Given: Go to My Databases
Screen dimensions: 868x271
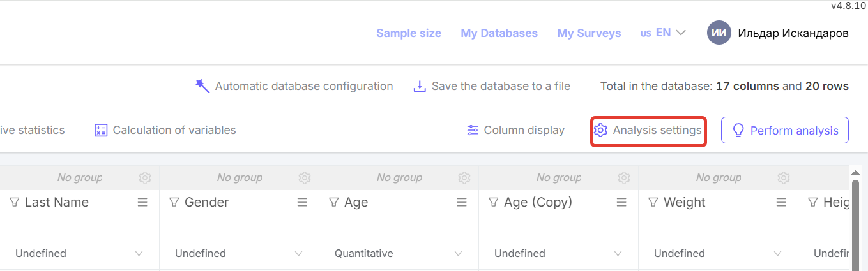Looking at the screenshot, I should pyautogui.click(x=499, y=33).
